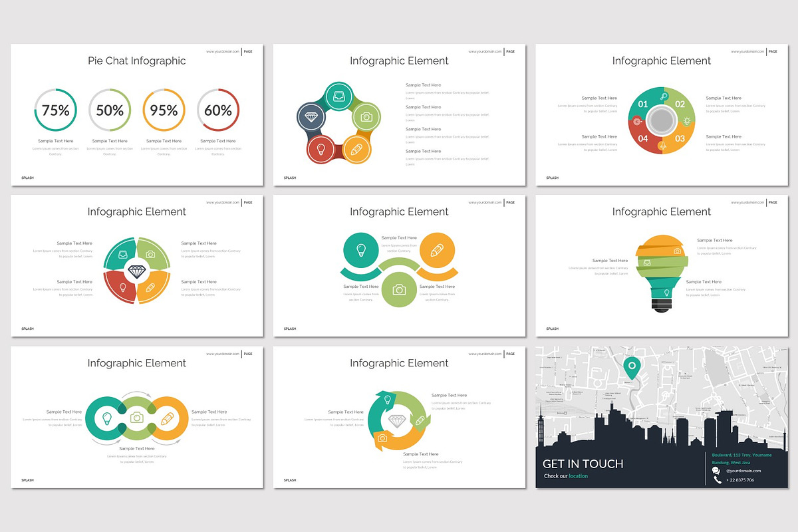Click the grey hub of the numbered donut

(662, 121)
